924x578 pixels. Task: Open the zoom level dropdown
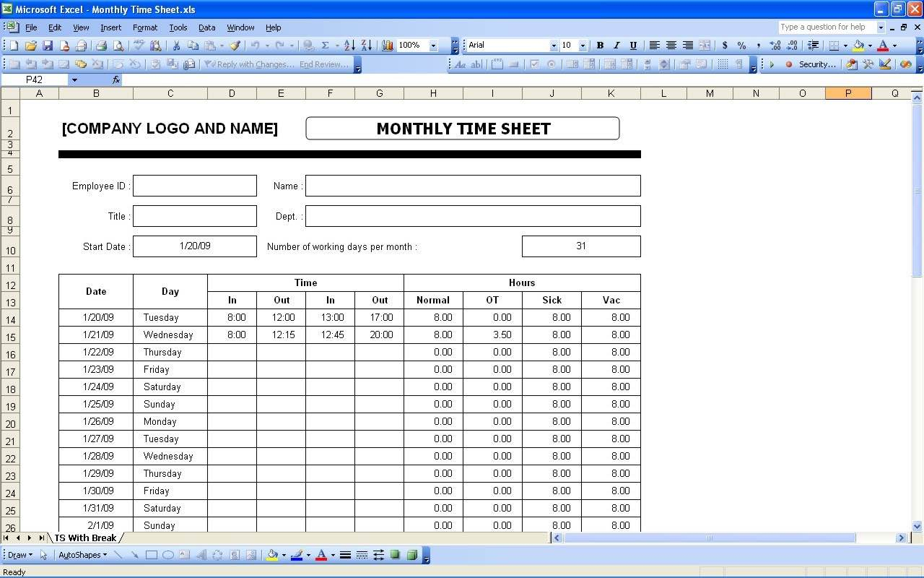434,46
